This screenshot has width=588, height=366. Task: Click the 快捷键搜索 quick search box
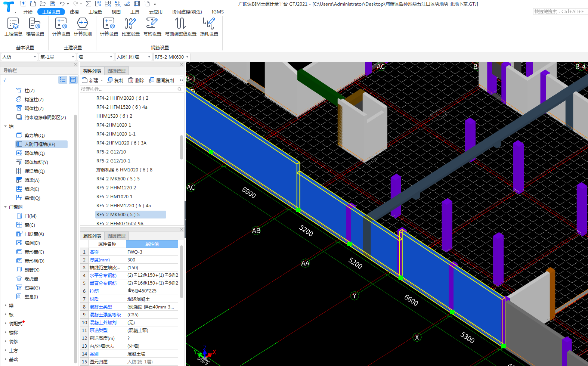click(x=560, y=12)
